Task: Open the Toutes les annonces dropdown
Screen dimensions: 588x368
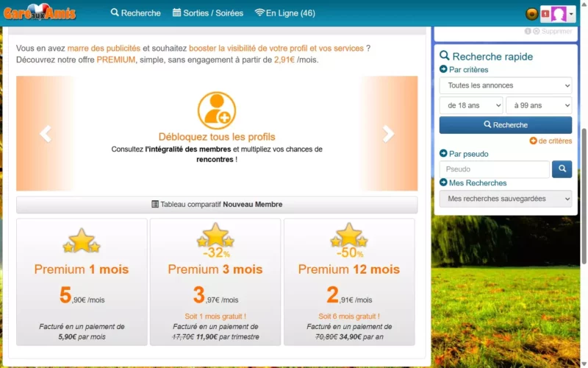Action: tap(506, 85)
